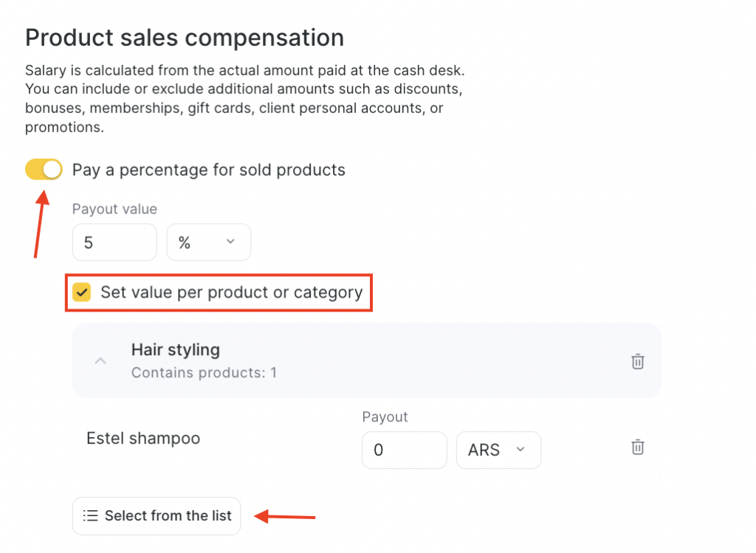Uncheck Set value per product or category
The width and height of the screenshot is (756, 553).
pyautogui.click(x=81, y=292)
